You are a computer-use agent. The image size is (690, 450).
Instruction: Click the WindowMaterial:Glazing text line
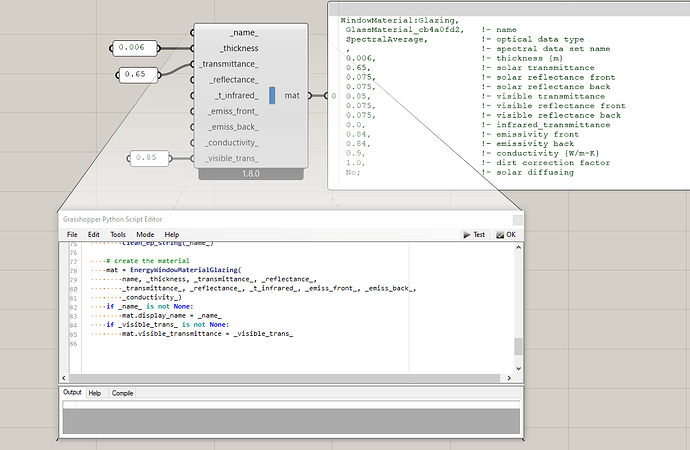400,20
